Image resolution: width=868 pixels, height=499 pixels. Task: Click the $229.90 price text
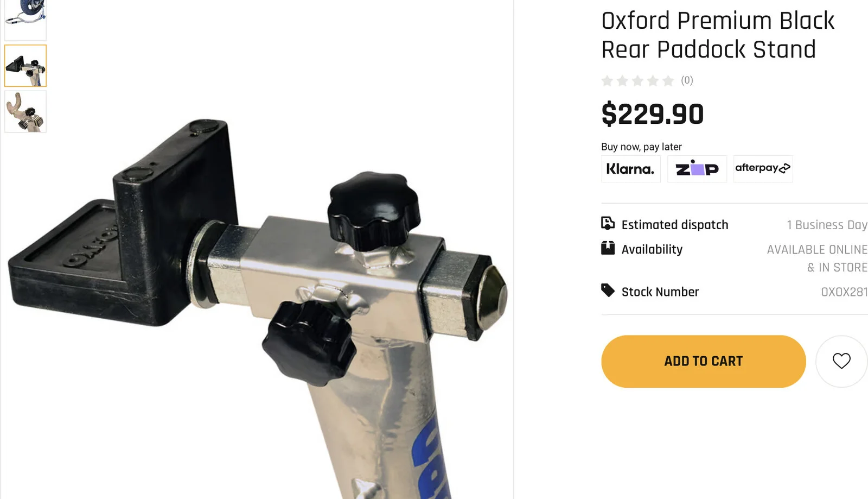click(653, 114)
